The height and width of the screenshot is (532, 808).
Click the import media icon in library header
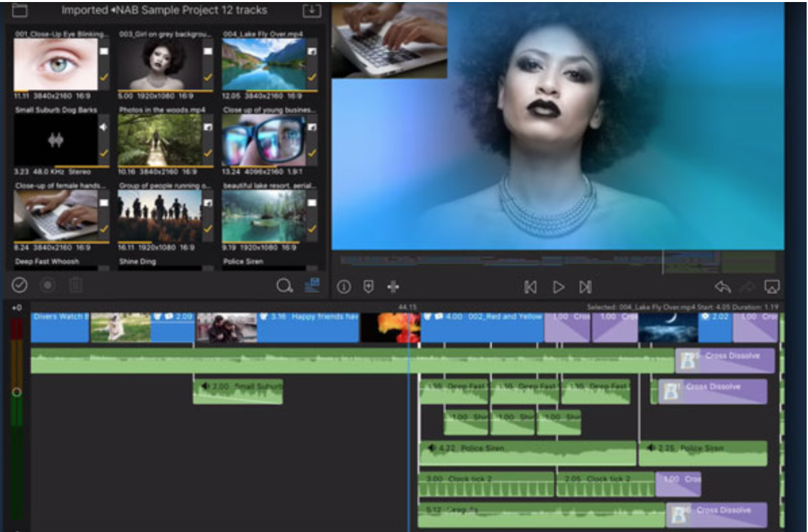point(311,10)
